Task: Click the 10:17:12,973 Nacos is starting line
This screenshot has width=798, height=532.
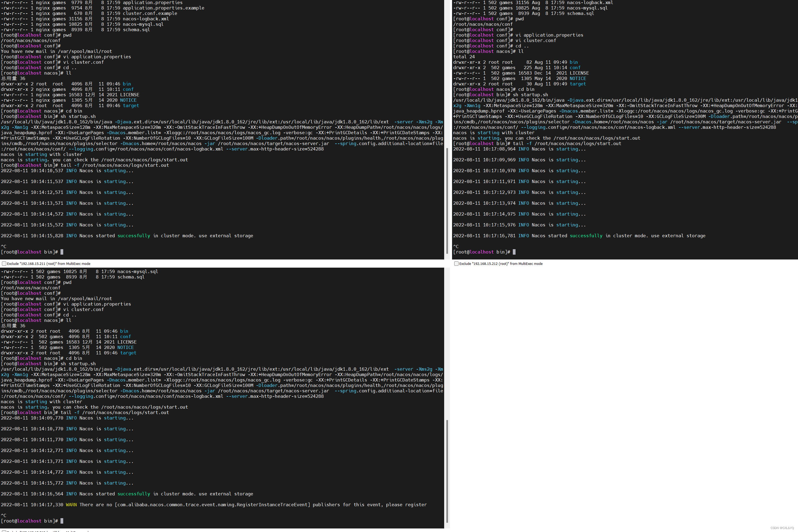Action: tap(519, 192)
